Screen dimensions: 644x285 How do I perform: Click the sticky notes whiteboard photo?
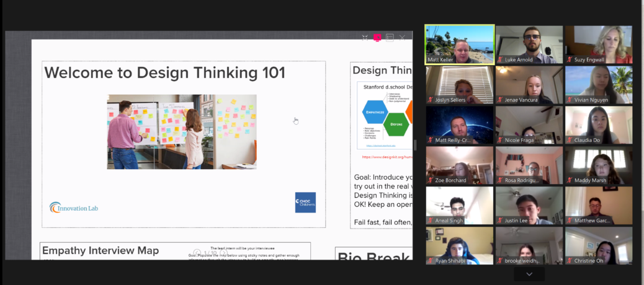point(182,131)
